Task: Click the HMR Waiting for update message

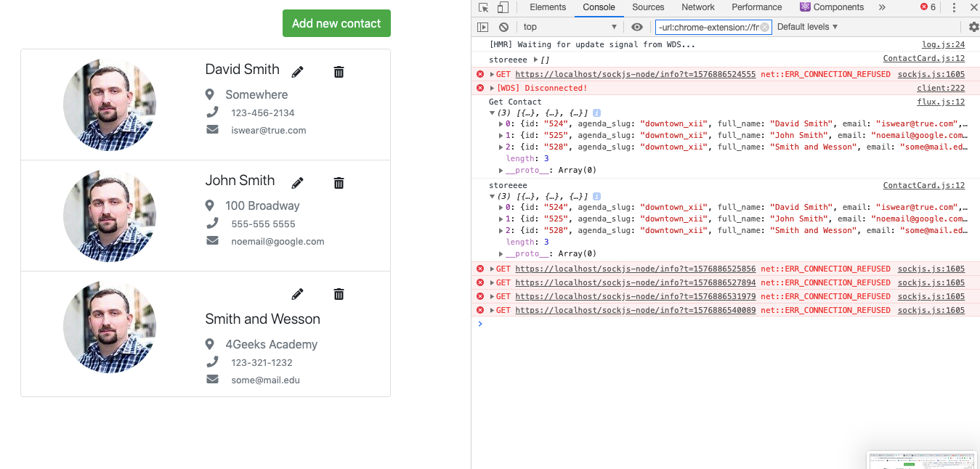Action: (592, 45)
